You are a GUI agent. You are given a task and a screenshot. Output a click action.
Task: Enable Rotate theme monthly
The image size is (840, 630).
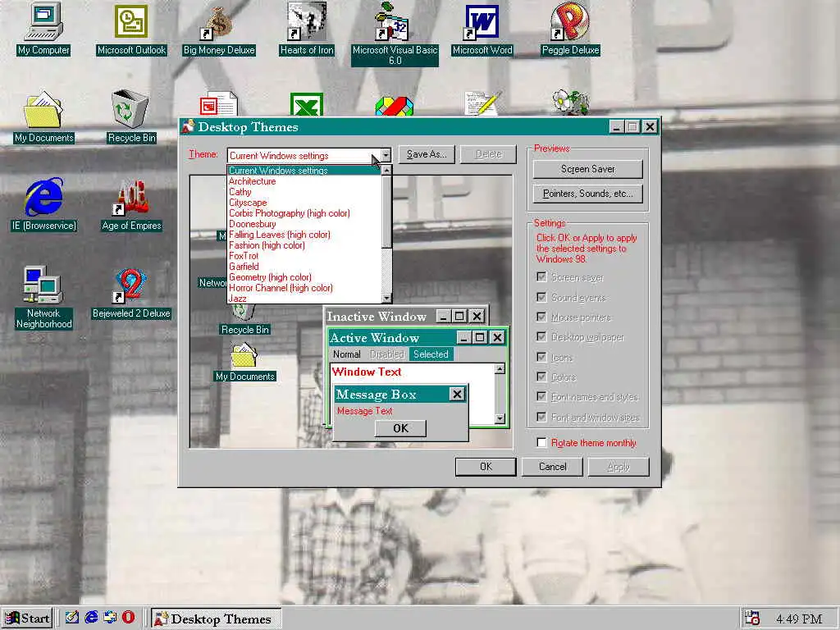[x=541, y=442]
